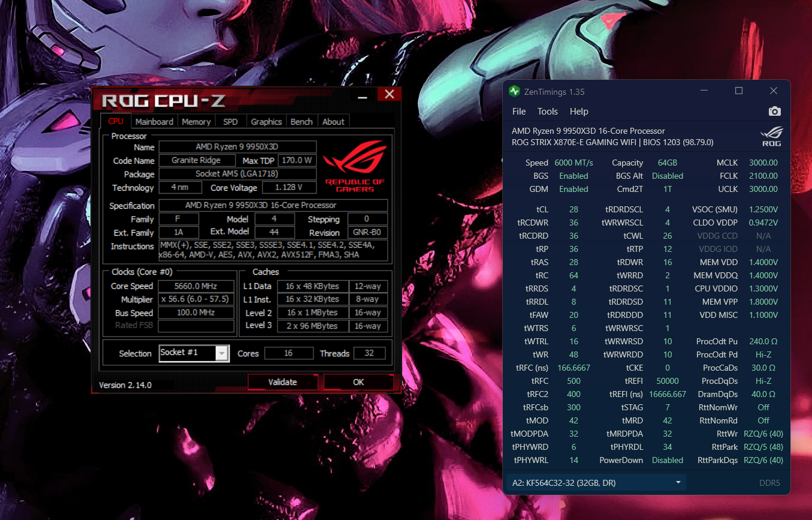
Task: Click the Technology value 4 nm
Action: (180, 188)
